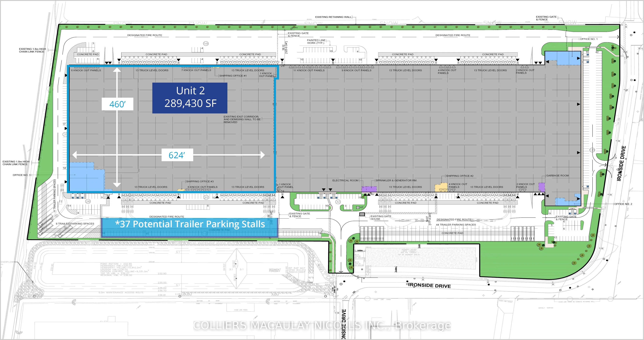Click the Colliers Macaulay Nicolls Brokerage watermark

pyautogui.click(x=322, y=325)
